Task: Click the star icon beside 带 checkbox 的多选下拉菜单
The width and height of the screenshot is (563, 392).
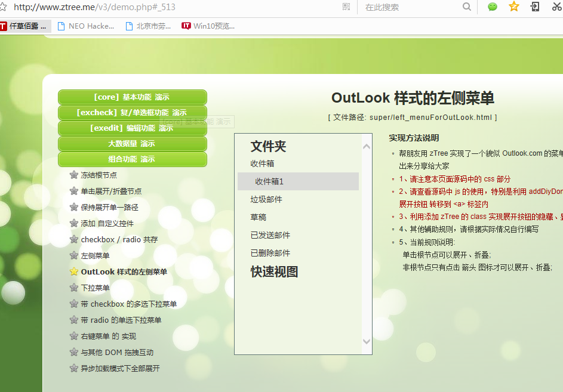Action: tap(74, 304)
